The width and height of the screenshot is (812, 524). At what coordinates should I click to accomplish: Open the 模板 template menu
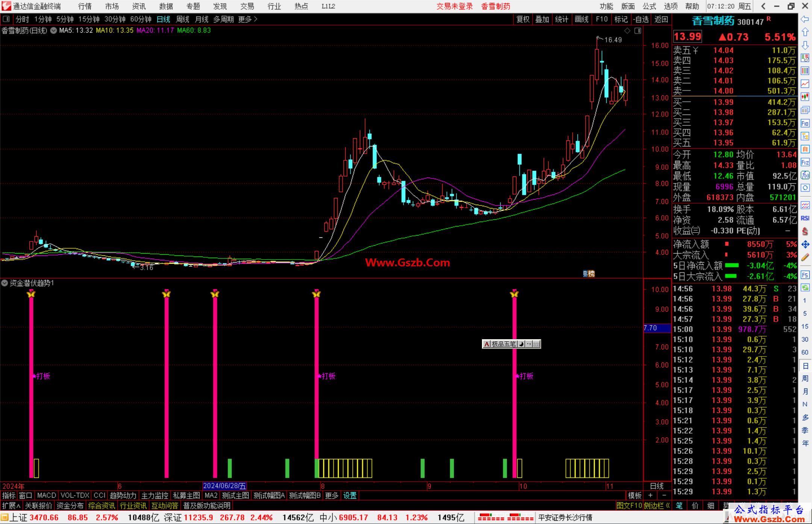tap(635, 495)
